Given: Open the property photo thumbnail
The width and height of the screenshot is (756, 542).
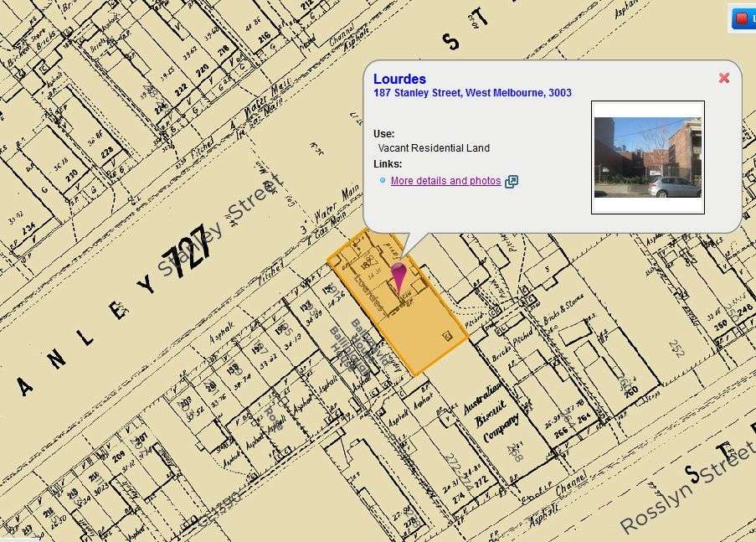Looking at the screenshot, I should (647, 157).
